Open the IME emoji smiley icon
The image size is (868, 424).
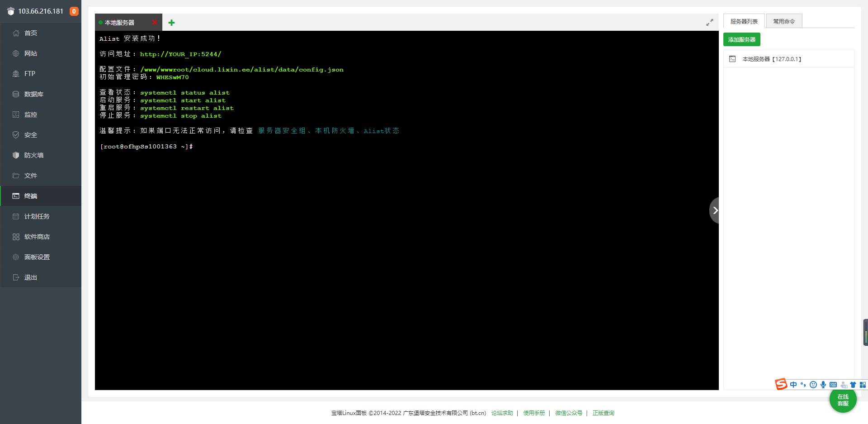(x=813, y=385)
